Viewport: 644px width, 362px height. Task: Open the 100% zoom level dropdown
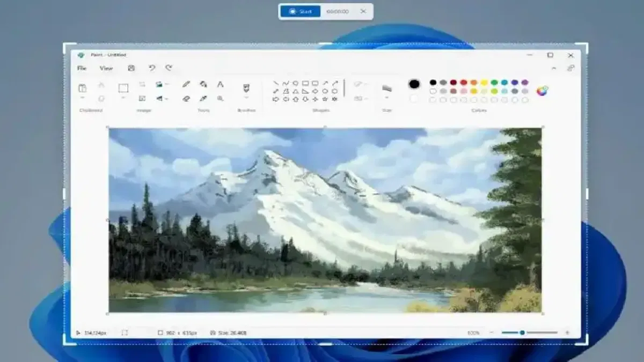pos(473,333)
